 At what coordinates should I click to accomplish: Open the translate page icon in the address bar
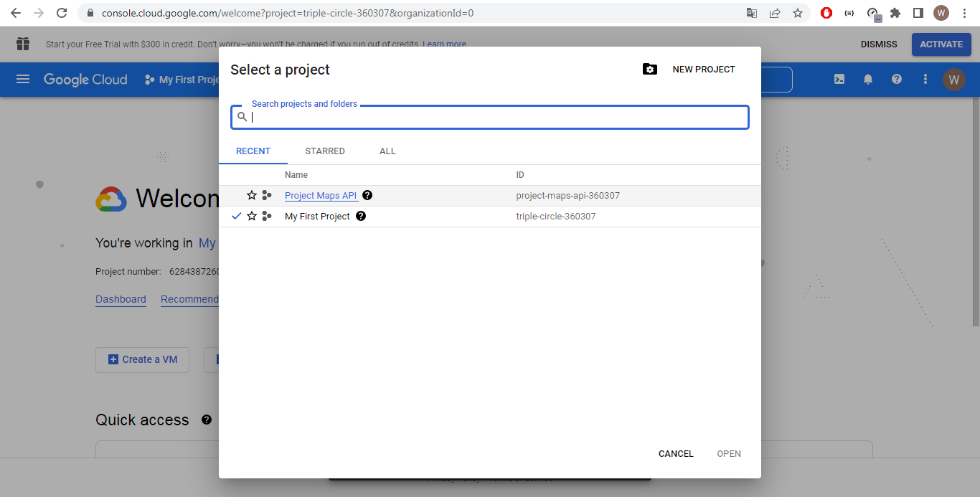click(752, 13)
